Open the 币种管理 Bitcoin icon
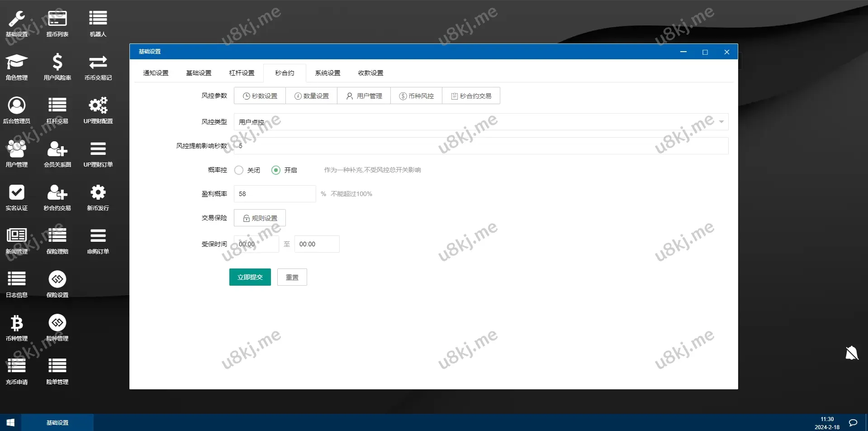This screenshot has height=431, width=868. [x=17, y=324]
